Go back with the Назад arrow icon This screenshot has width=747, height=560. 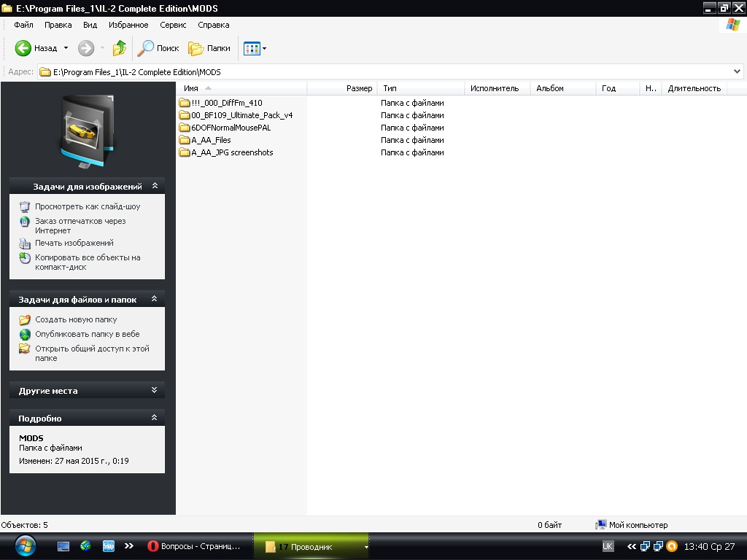tap(23, 48)
